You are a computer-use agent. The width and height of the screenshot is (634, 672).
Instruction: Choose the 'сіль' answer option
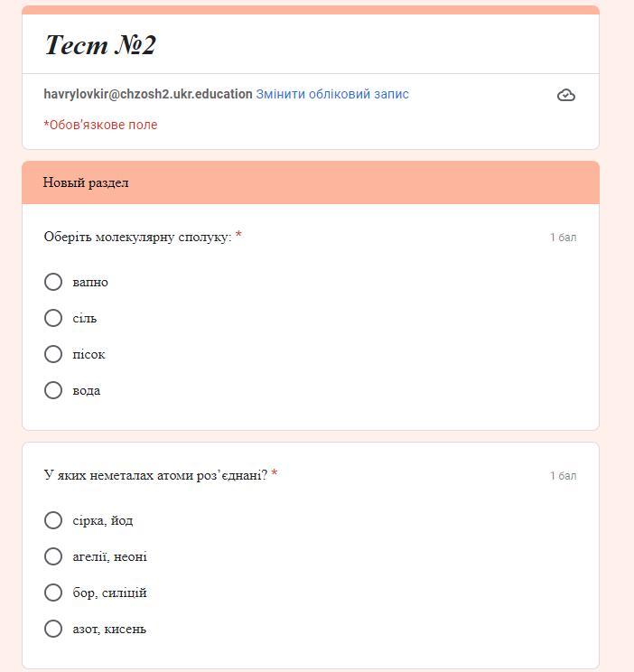[x=53, y=318]
